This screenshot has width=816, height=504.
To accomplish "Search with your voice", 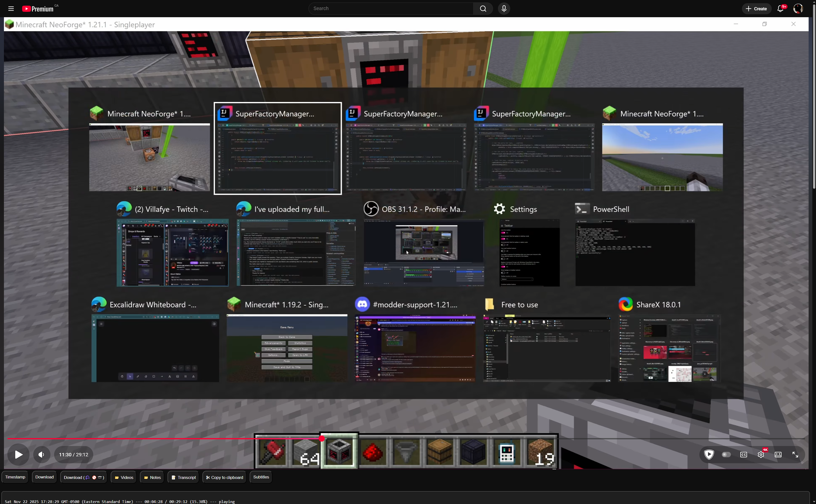I will pyautogui.click(x=504, y=9).
